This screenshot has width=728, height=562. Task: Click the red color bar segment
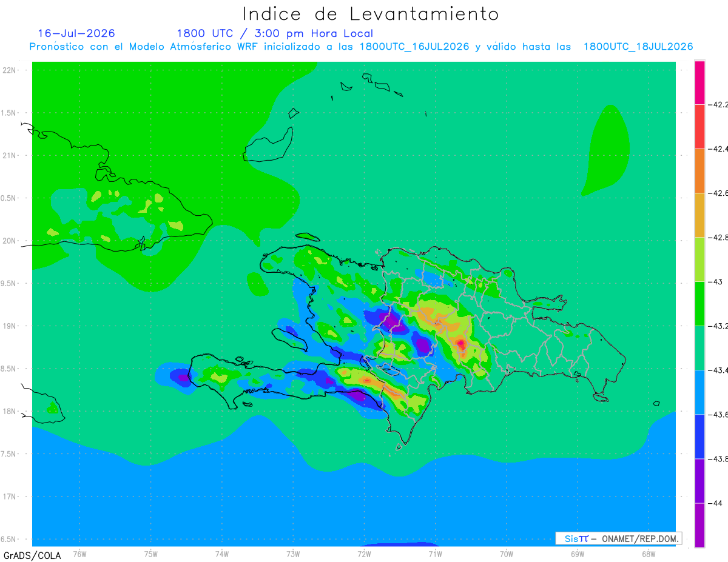click(x=699, y=127)
